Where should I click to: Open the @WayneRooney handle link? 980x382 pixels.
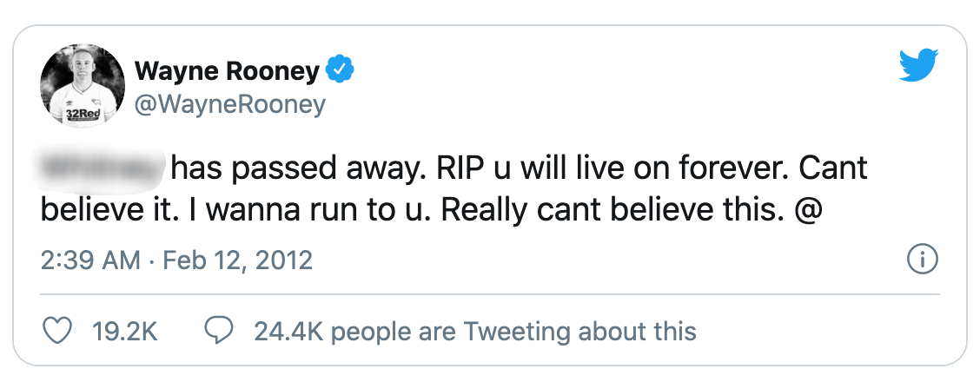[x=230, y=105]
